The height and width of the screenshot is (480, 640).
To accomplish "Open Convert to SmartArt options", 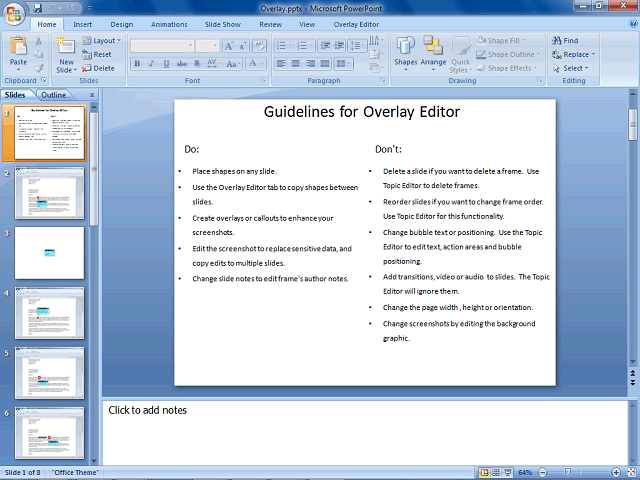I will pos(376,68).
